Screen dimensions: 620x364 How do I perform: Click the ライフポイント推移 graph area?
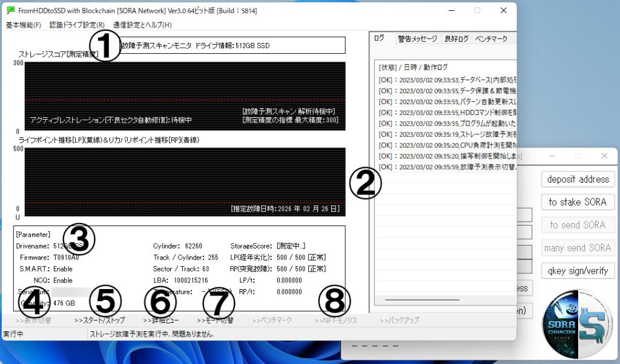coord(185,182)
